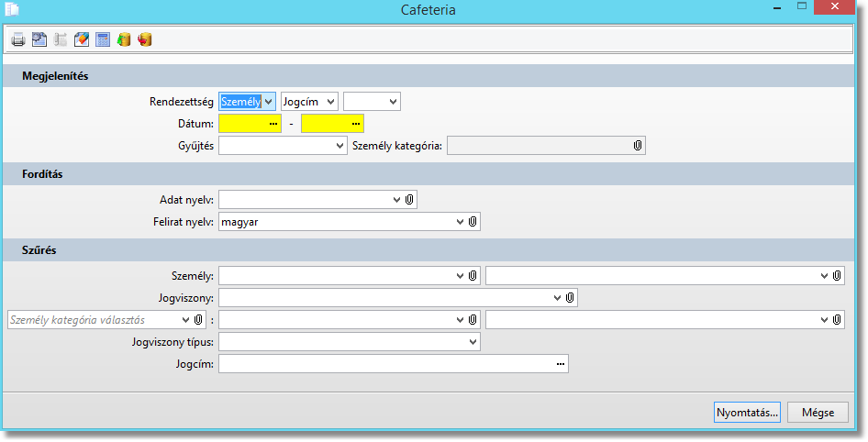Click the Mégse cancel button
868x442 pixels.
pos(818,413)
